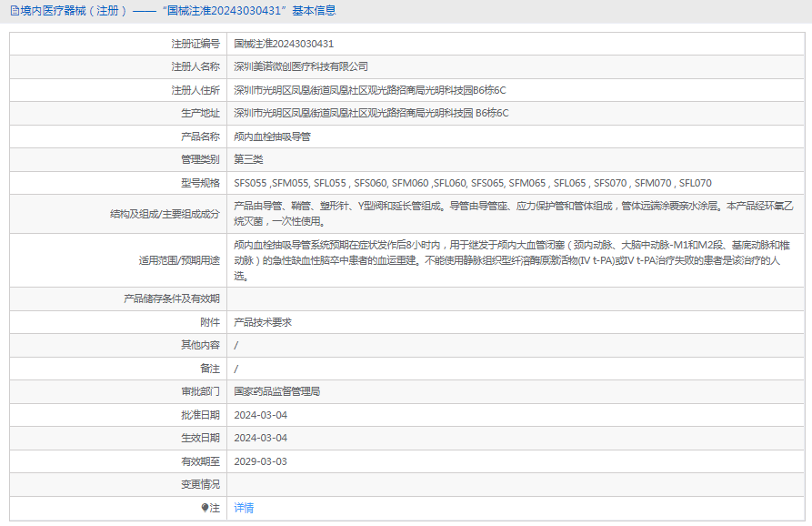Select registration number 国械注准20243030431 cell
The height and width of the screenshot is (526, 812).
point(284,44)
